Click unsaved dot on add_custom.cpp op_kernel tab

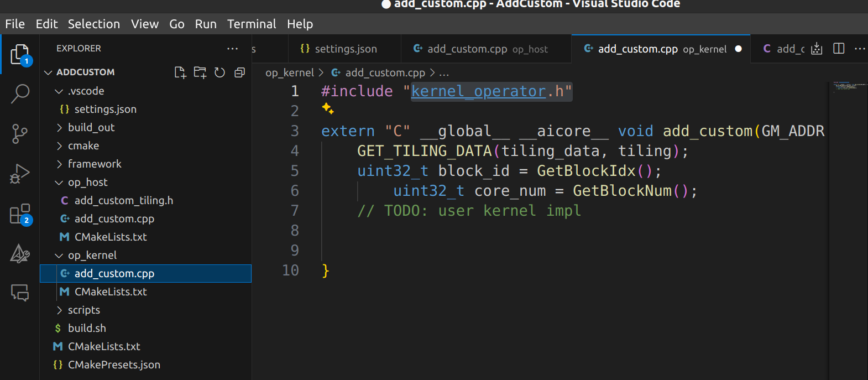click(x=738, y=49)
